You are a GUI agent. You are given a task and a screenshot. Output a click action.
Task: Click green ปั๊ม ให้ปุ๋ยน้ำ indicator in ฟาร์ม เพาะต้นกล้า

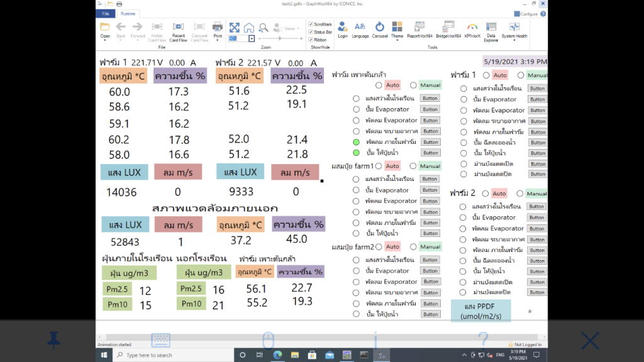pos(357,153)
